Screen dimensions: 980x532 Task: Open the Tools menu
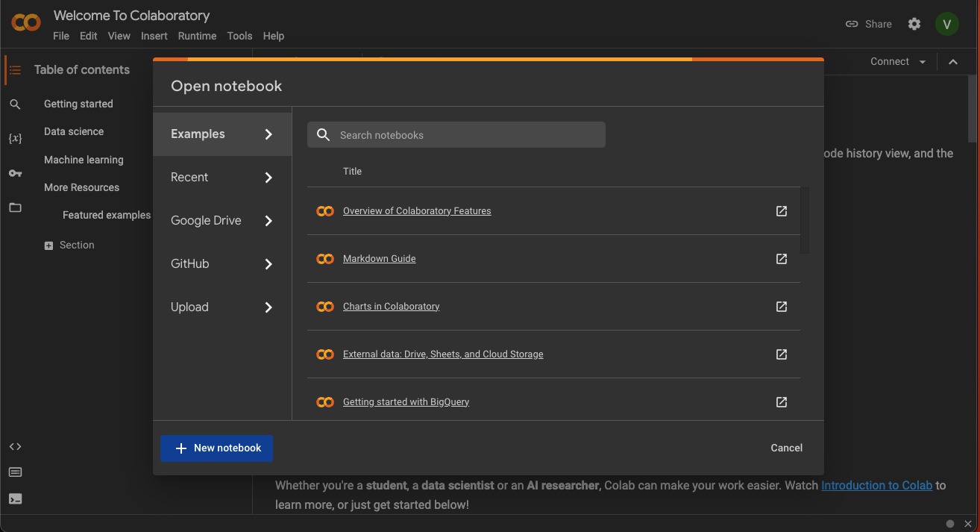[x=239, y=36]
